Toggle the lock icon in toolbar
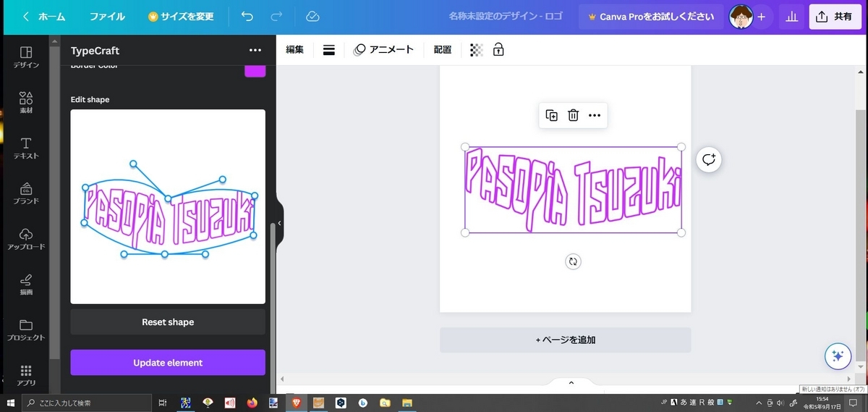The image size is (868, 412). (498, 50)
